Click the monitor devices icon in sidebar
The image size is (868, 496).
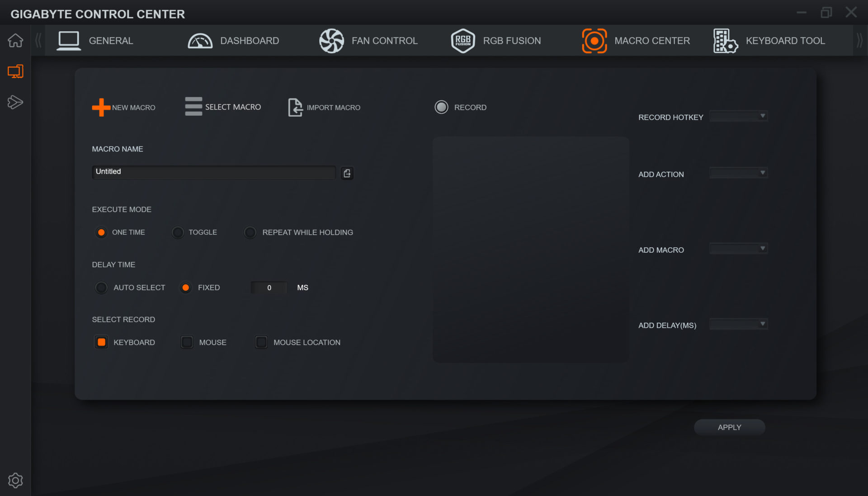click(x=15, y=71)
